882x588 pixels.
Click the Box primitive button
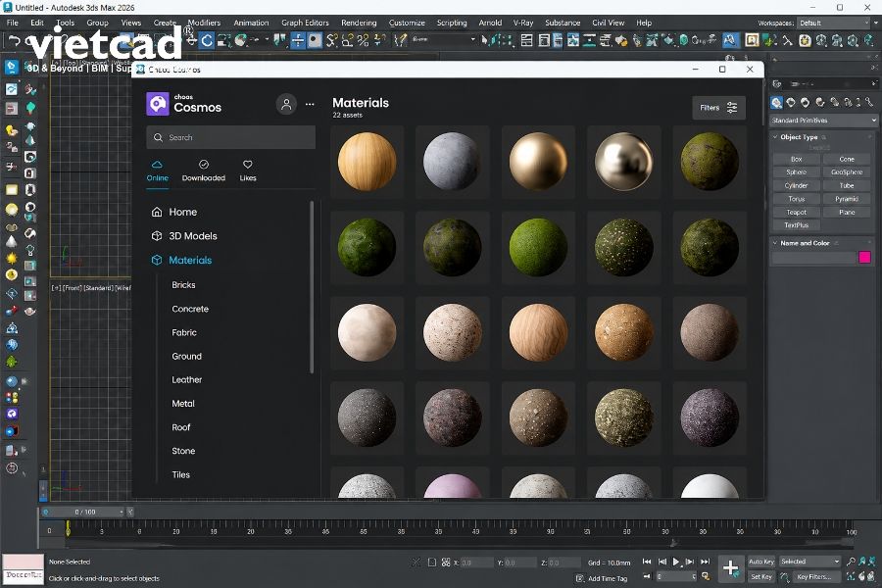pos(796,159)
